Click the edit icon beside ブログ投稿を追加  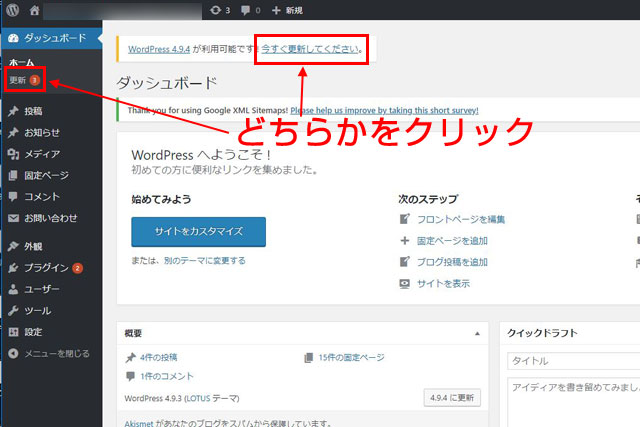point(404,262)
